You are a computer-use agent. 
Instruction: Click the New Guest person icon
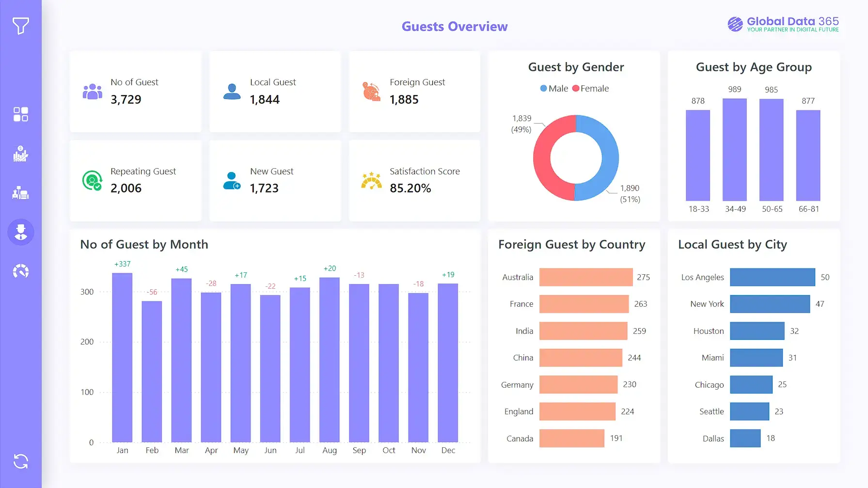pyautogui.click(x=232, y=180)
